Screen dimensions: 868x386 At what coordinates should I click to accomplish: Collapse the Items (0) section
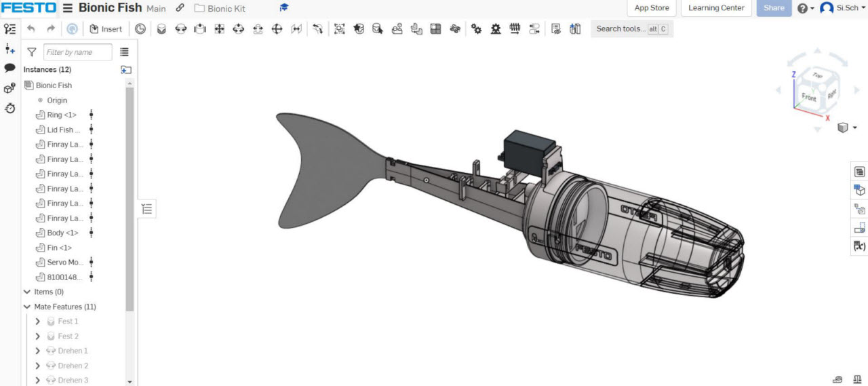click(27, 292)
